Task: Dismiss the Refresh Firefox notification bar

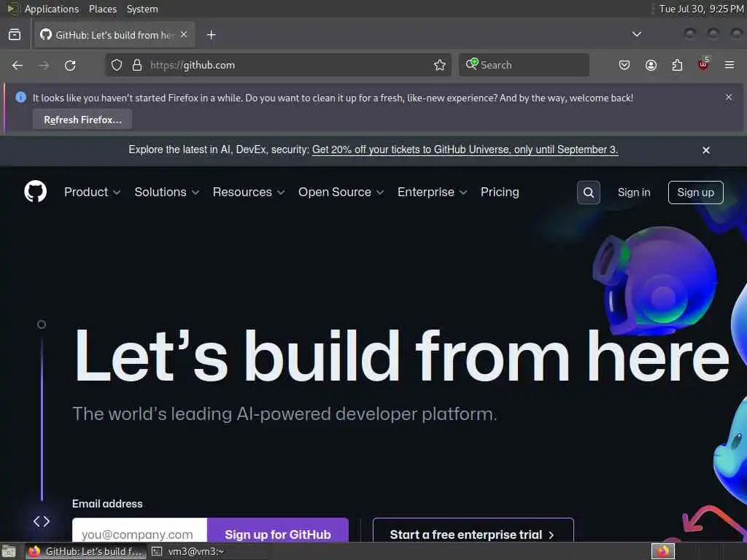Action: click(x=729, y=97)
